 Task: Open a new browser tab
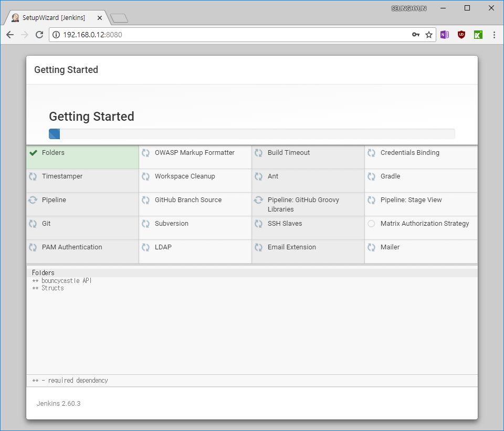(x=119, y=18)
